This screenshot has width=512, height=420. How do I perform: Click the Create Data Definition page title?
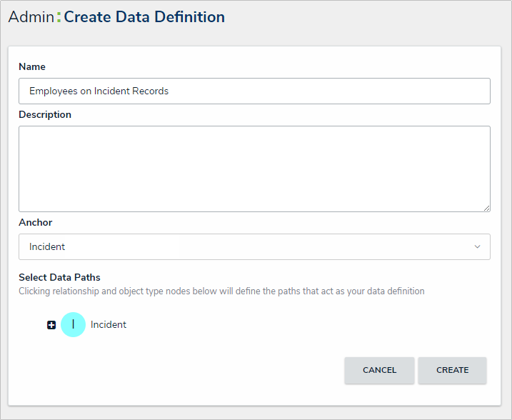[x=144, y=17]
